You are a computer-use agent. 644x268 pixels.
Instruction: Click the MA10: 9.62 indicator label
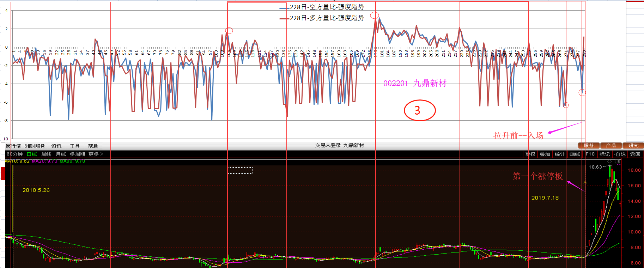[x=18, y=161]
